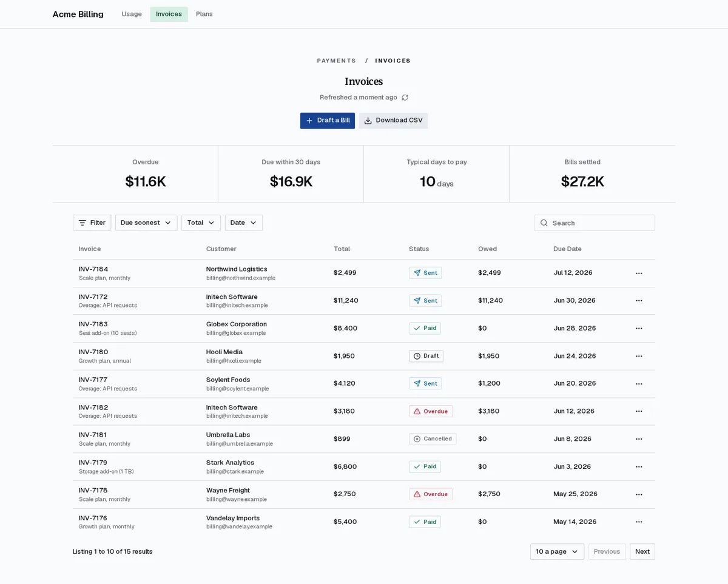
Task: Click the May 14, 2026 due date
Action: 575,522
